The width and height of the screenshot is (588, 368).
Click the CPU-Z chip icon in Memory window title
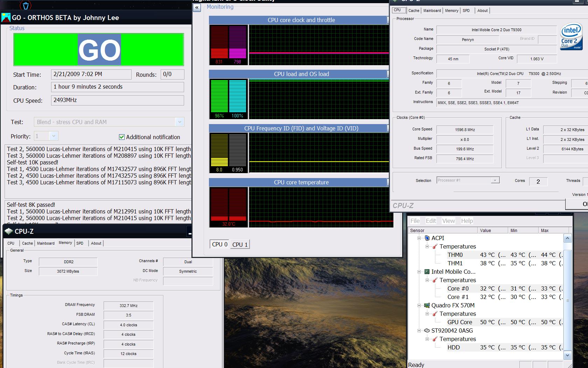(x=8, y=231)
